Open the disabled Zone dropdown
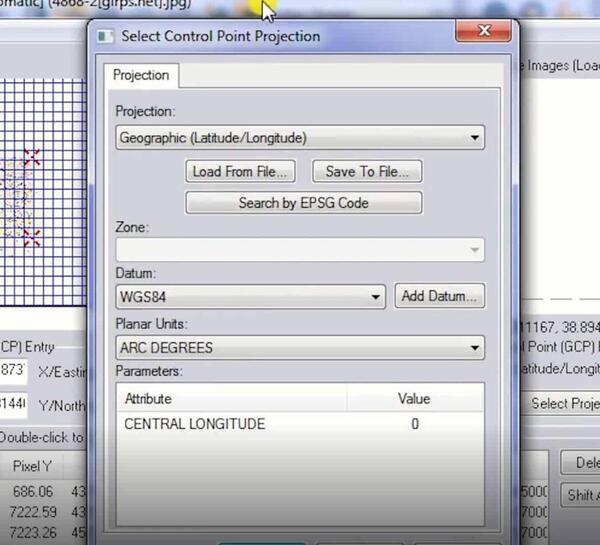Image resolution: width=600 pixels, height=545 pixels. [300, 250]
